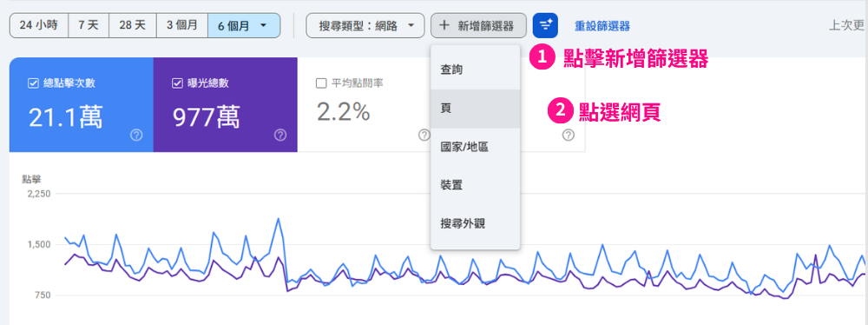Select the 7 天 date range
This screenshot has height=325, width=868.
coord(89,25)
